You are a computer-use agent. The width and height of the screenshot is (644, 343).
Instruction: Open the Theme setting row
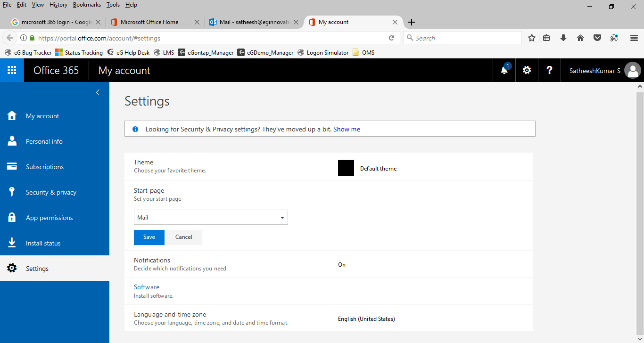(329, 166)
